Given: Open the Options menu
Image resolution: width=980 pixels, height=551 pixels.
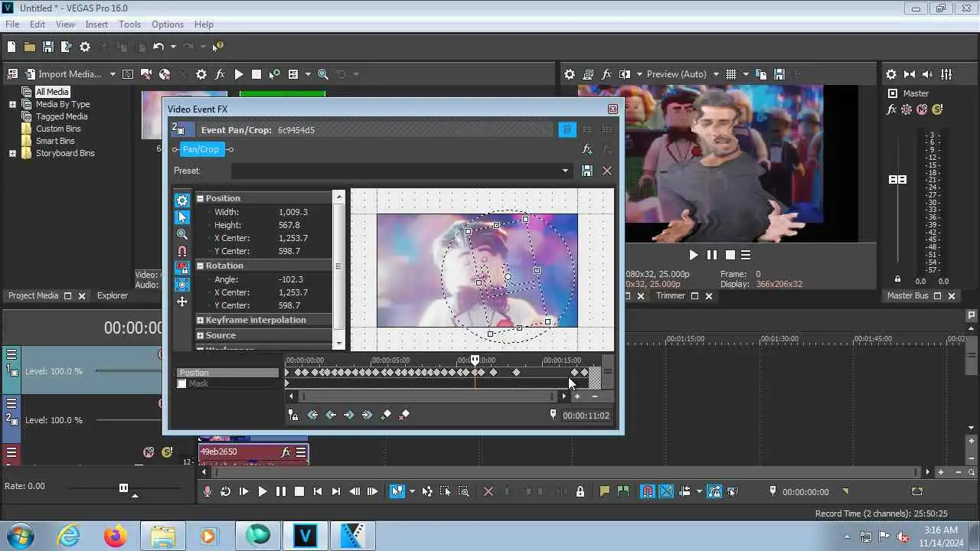Looking at the screenshot, I should (x=167, y=24).
